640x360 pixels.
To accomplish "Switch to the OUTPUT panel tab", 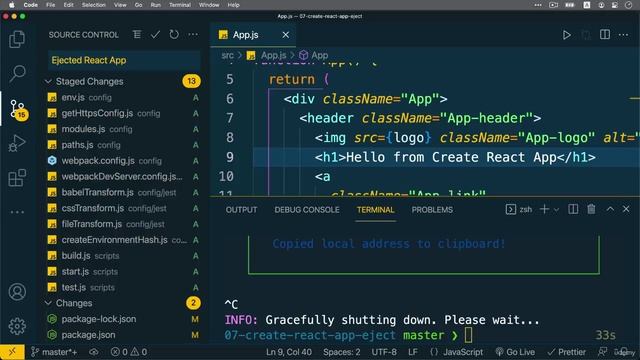I will (x=241, y=210).
